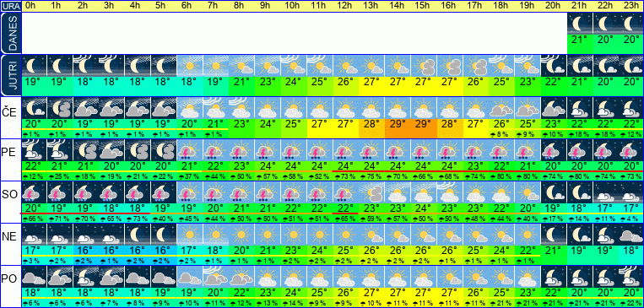Click the 80 % precipitation value PE 18h
This screenshot has width=644, height=308.
click(501, 177)
